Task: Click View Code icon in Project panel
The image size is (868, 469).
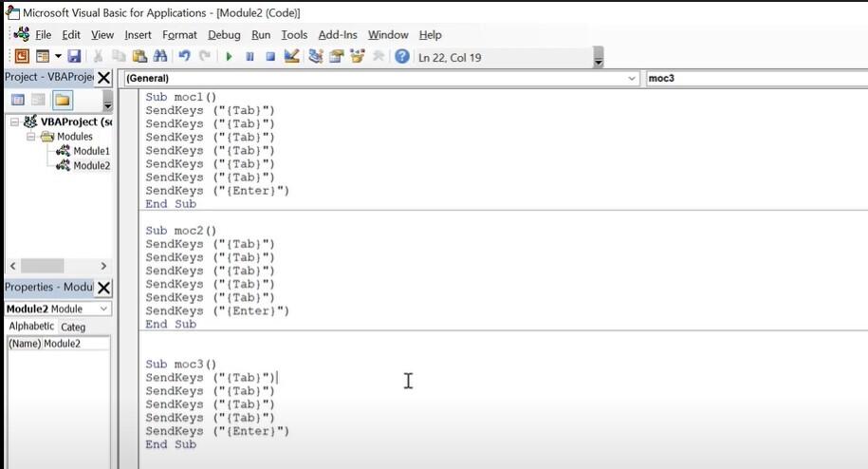Action: (x=18, y=100)
